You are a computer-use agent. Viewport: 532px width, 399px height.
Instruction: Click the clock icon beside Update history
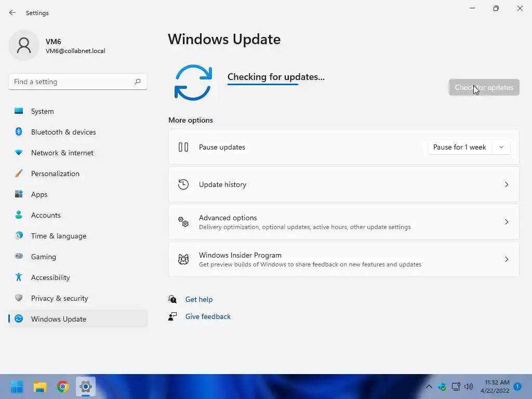coord(183,184)
